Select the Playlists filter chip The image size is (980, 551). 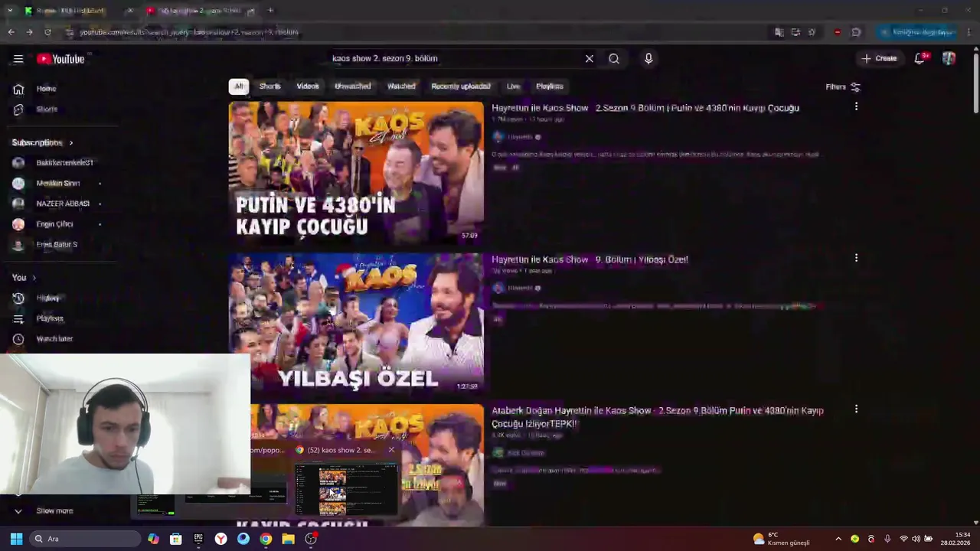point(550,86)
